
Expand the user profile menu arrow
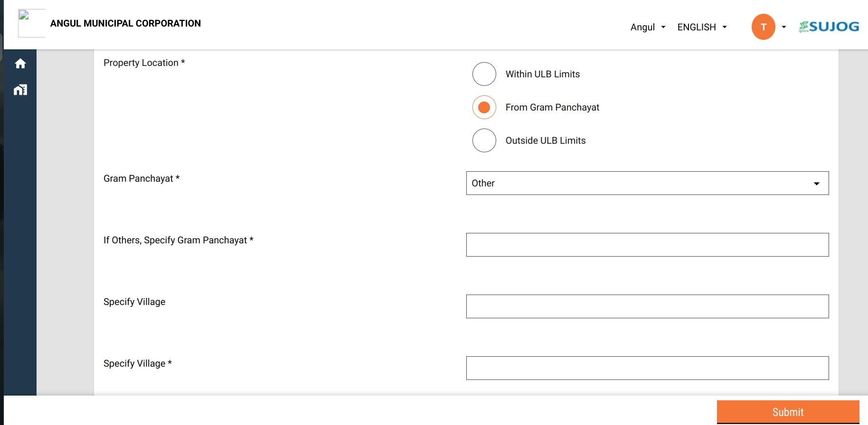pos(784,27)
